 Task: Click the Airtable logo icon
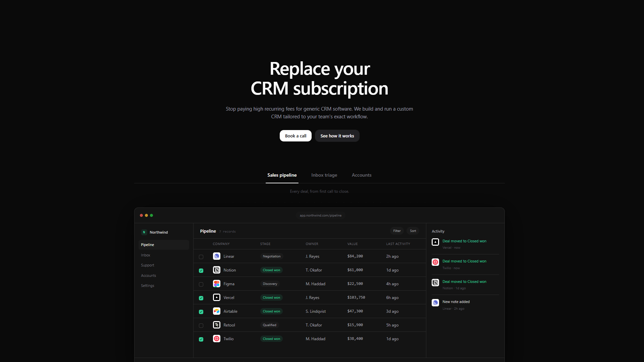coord(217,311)
